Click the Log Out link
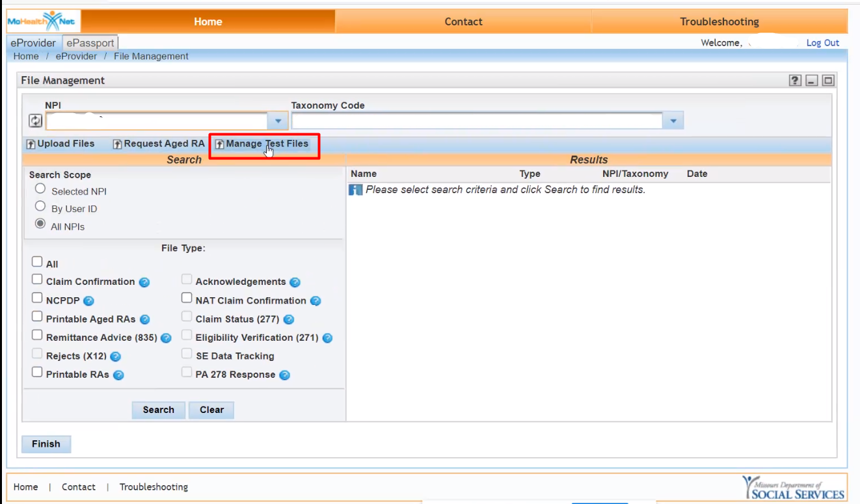860x504 pixels. click(x=823, y=43)
